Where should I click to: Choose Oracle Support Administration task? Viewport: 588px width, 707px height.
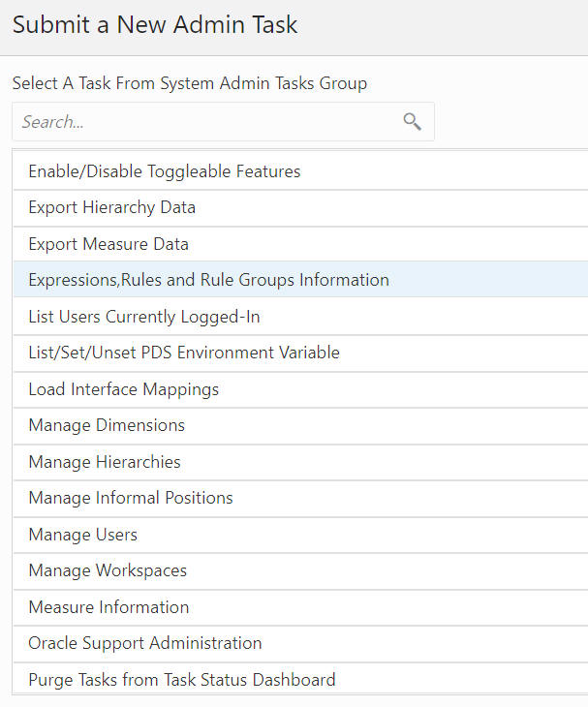145,643
